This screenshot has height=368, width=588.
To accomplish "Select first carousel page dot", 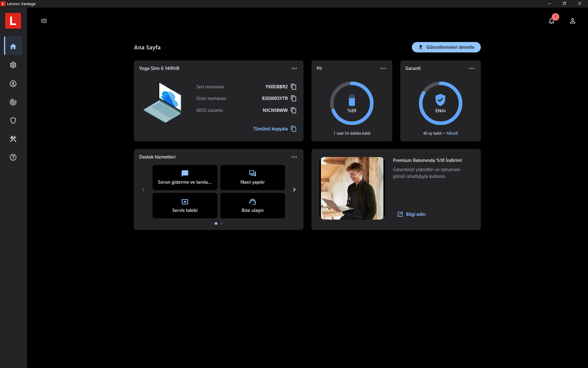I will point(216,224).
